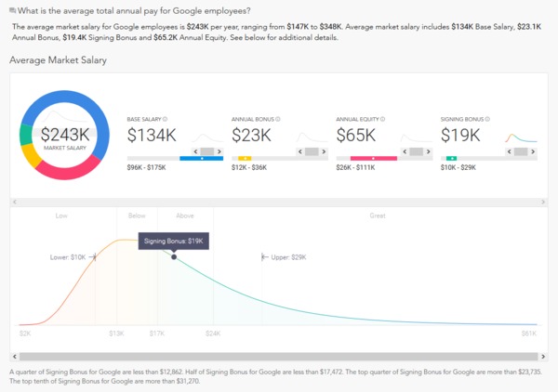Click the Signing Bonus colored sparkline curve
Image resolution: width=558 pixels, height=392 pixels.
pos(521,138)
